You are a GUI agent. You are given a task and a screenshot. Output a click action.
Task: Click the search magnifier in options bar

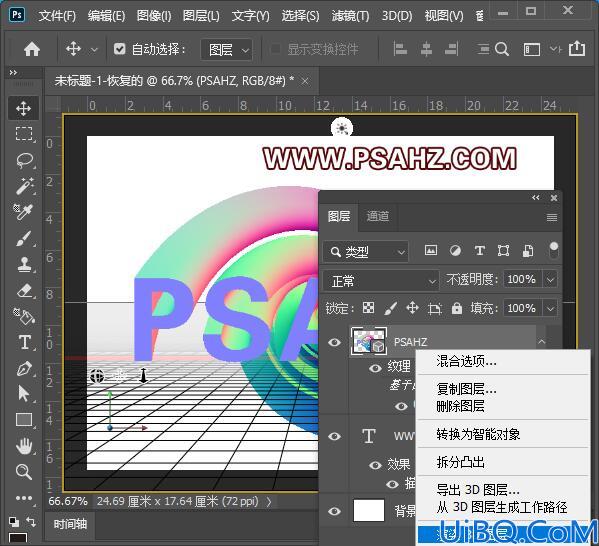[502, 49]
